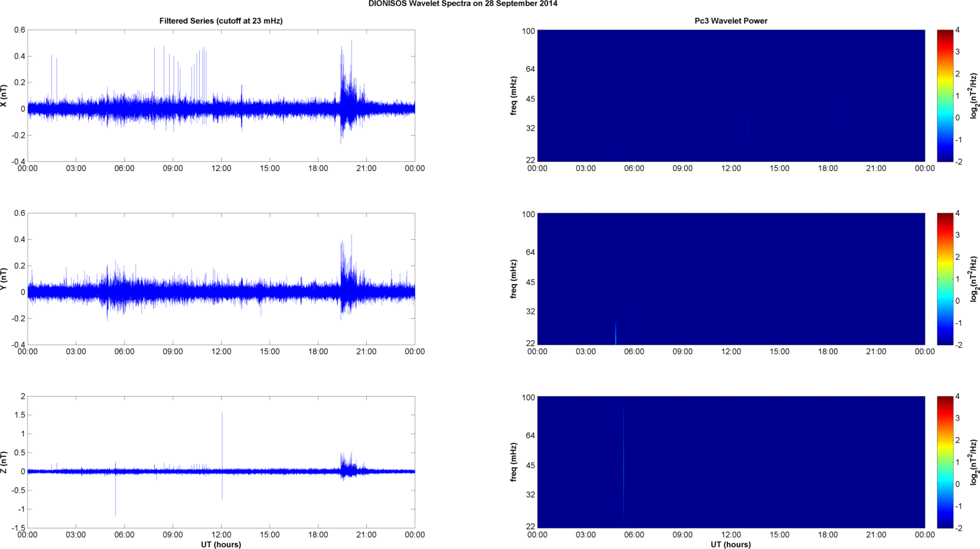This screenshot has width=980, height=549.
Task: Click the log2(nT²/Hz) label of middle colorbar
Action: pyautogui.click(x=974, y=279)
